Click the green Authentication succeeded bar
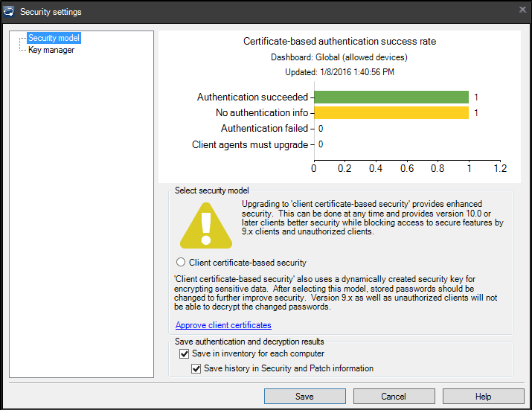Image resolution: width=532 pixels, height=410 pixels. click(391, 97)
